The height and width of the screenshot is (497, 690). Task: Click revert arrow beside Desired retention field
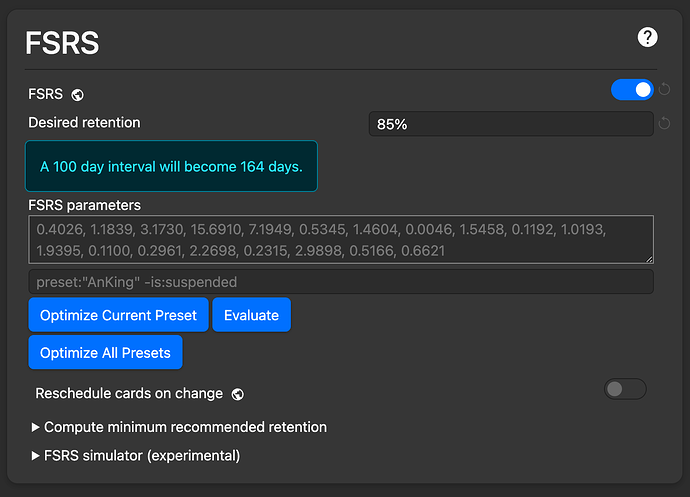click(664, 124)
